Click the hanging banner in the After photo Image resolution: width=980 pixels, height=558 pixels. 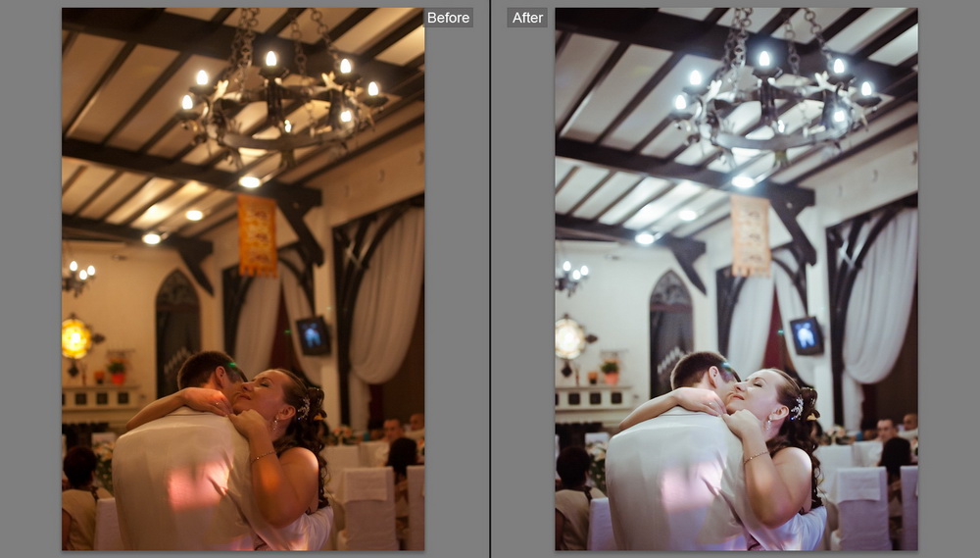pos(751,235)
